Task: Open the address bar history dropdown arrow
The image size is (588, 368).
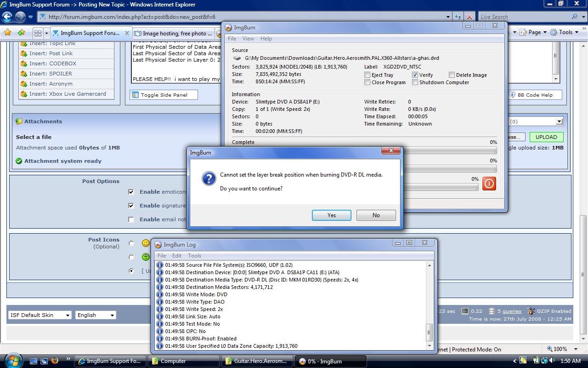Action: [448, 17]
